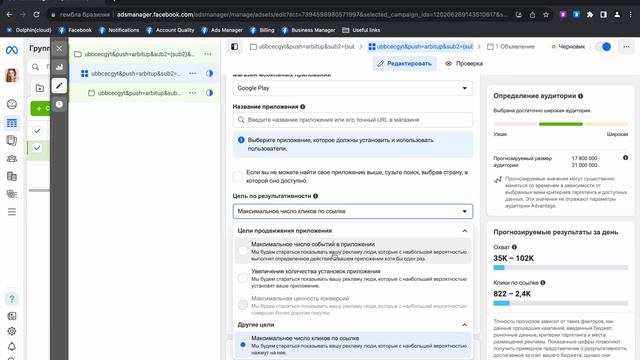Open the Audiences people icon
The width and height of the screenshot is (640, 360).
pyautogui.click(x=11, y=158)
